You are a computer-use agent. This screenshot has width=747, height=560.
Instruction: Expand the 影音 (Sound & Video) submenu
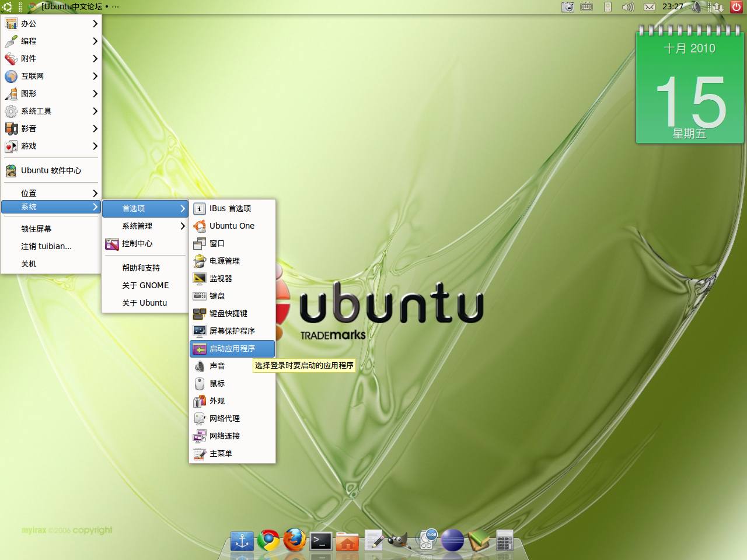(51, 128)
